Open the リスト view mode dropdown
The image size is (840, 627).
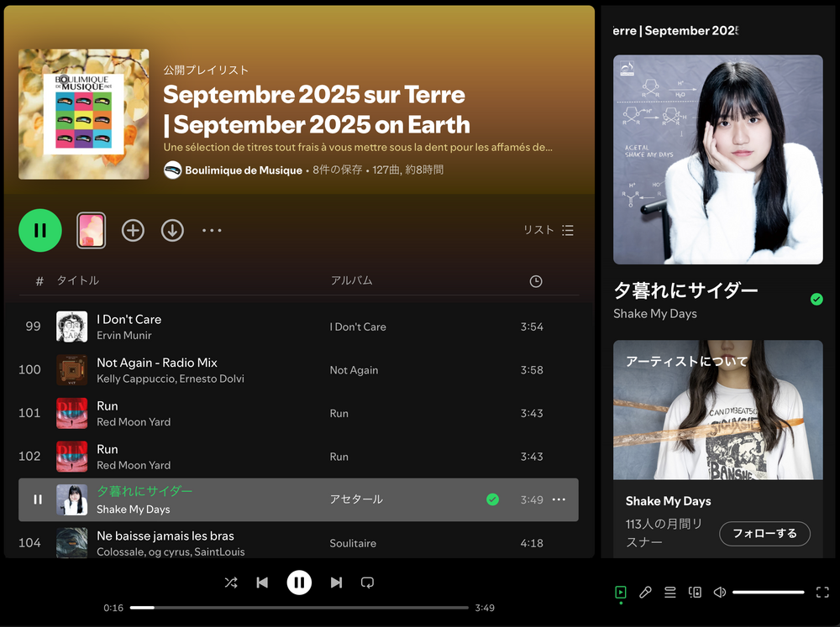pyautogui.click(x=549, y=230)
